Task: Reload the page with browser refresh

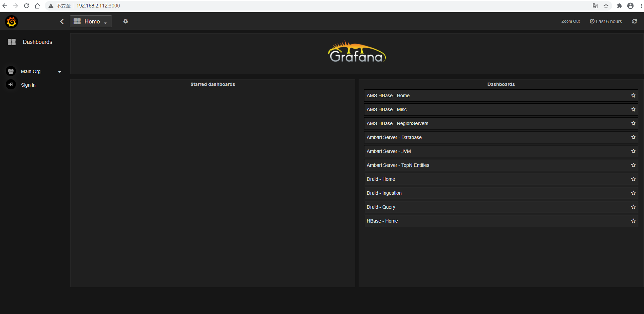Action: click(x=26, y=6)
